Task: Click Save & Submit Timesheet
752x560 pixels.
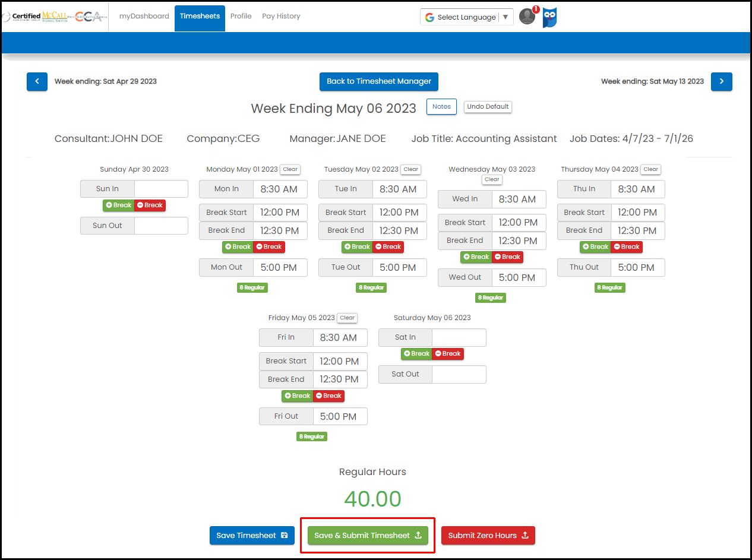Action: tap(368, 536)
